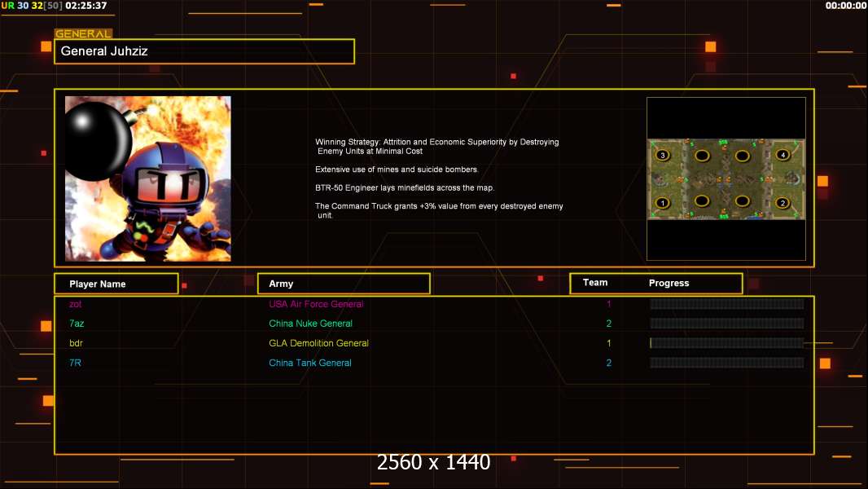Click start position 3 on the map preview

click(663, 155)
